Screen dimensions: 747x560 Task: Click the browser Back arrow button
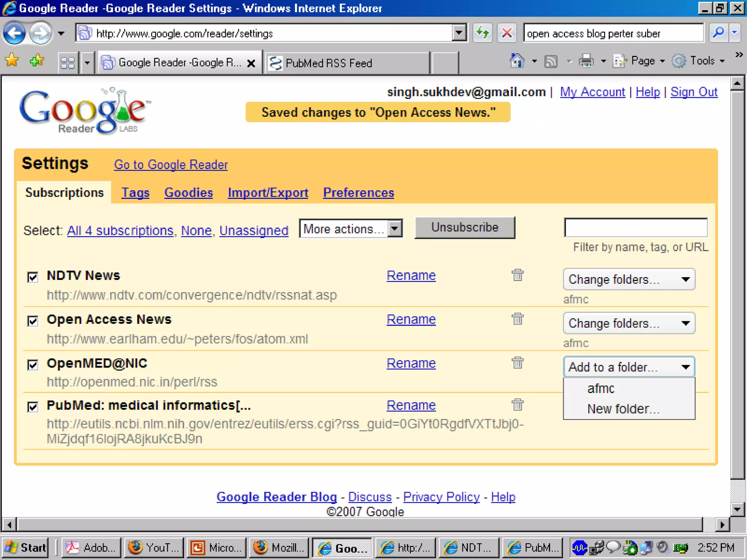pyautogui.click(x=15, y=34)
